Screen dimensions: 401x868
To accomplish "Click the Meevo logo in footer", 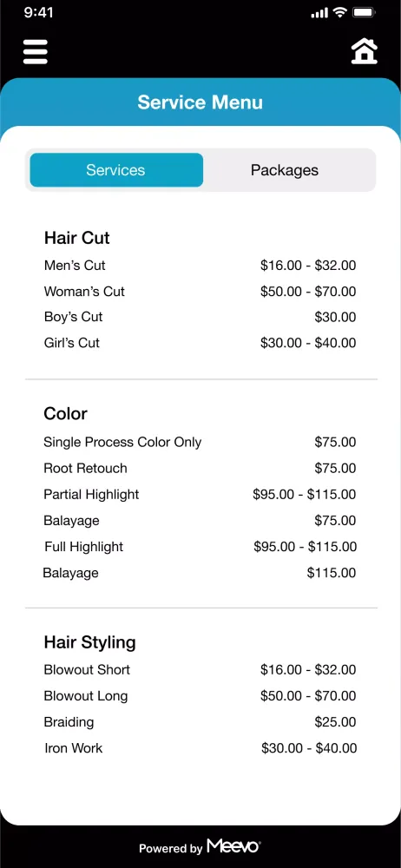I will pos(233,846).
